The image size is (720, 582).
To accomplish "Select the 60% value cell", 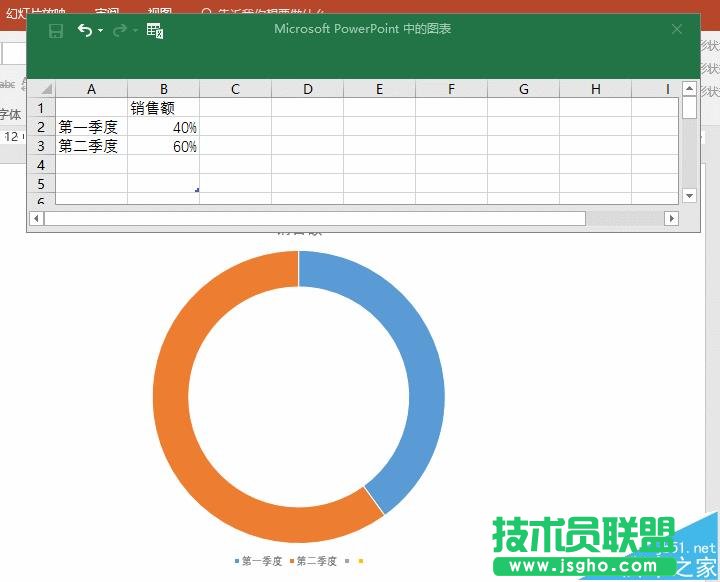I will click(x=163, y=146).
